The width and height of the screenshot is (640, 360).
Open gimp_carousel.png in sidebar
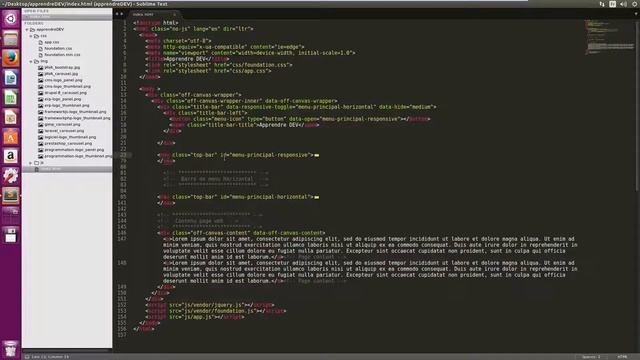point(62,124)
